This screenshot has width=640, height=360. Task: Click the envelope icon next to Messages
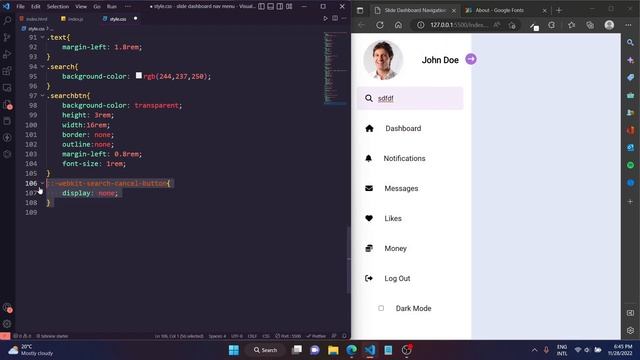pyautogui.click(x=369, y=188)
